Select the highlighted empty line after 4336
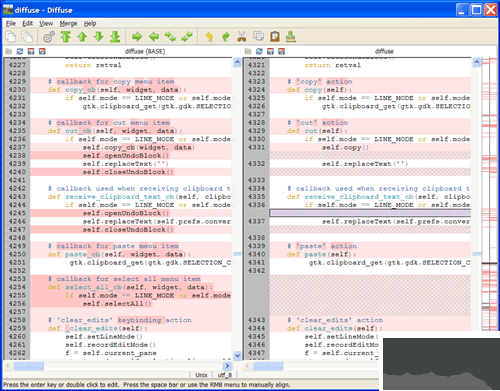The image size is (500, 391). pyautogui.click(x=370, y=213)
